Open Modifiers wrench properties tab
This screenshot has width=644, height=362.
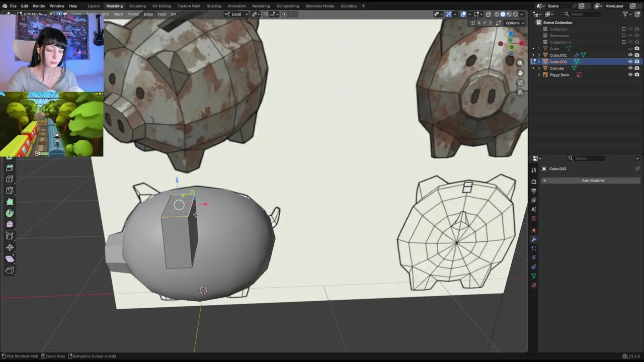pos(534,239)
